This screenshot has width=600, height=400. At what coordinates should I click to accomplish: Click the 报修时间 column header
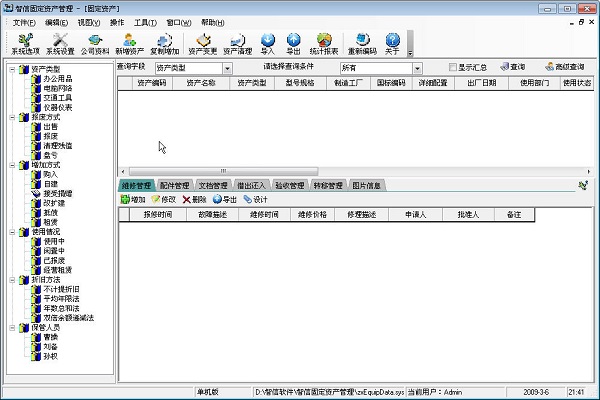click(158, 215)
